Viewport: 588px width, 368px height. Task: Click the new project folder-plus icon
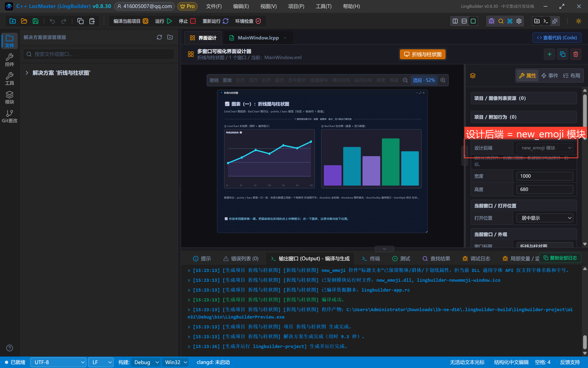coord(12,21)
